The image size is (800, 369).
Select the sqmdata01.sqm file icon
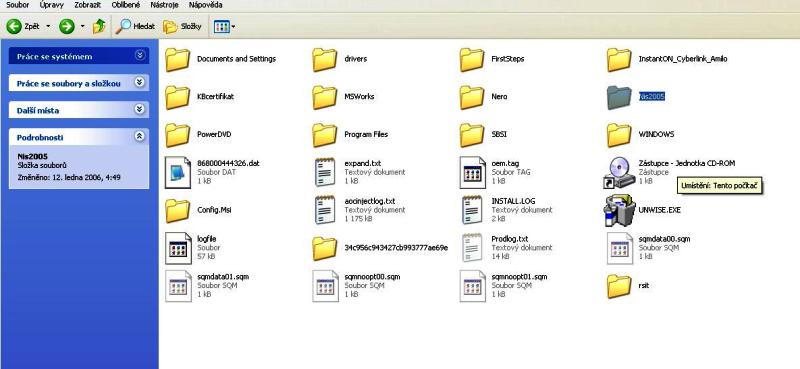pos(178,286)
